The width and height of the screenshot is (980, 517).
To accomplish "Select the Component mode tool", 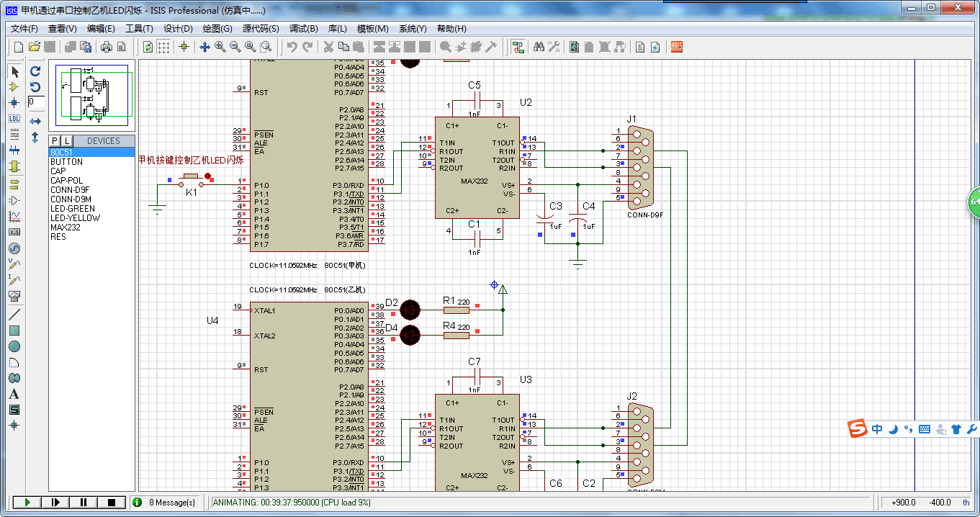I will [x=14, y=86].
